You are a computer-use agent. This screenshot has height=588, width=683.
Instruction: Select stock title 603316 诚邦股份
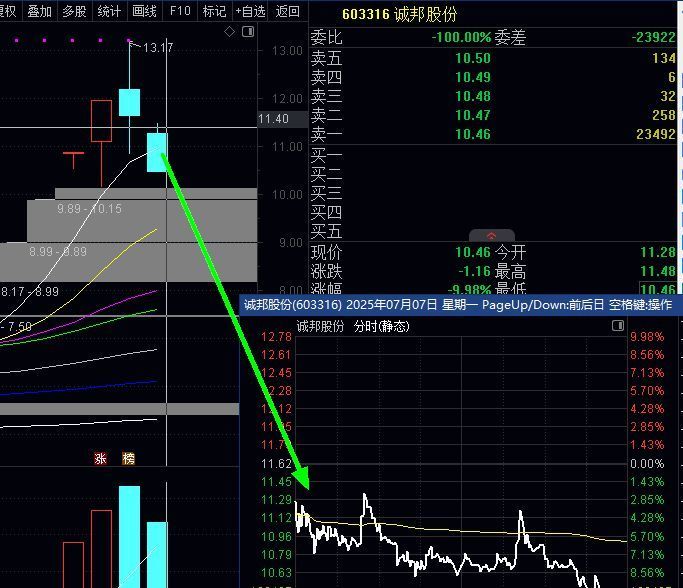tap(399, 14)
